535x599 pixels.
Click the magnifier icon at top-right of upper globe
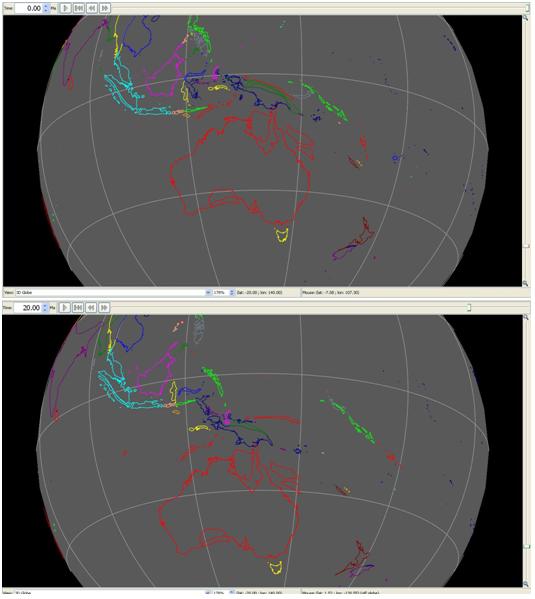[x=526, y=18]
